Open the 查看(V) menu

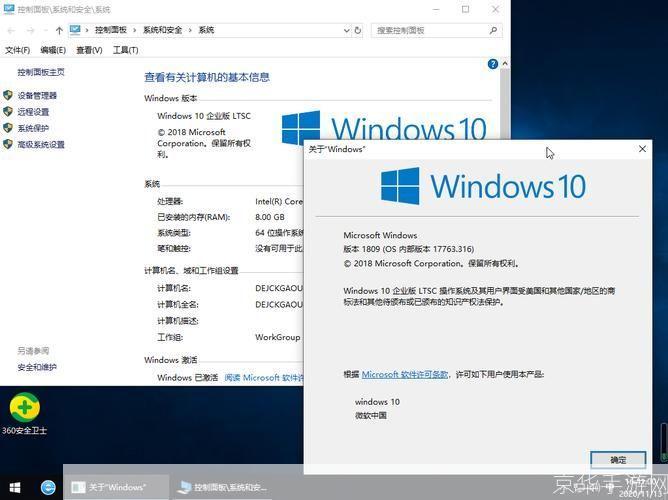coord(89,50)
